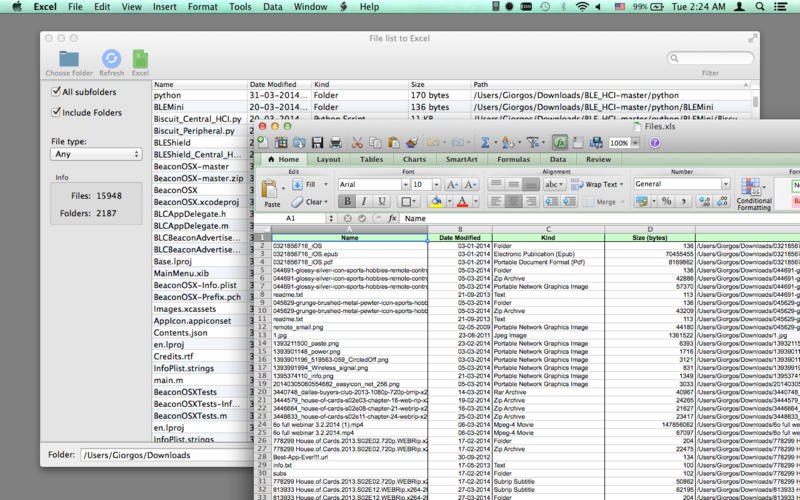Click the AutoSum sigma icon

coord(485,143)
